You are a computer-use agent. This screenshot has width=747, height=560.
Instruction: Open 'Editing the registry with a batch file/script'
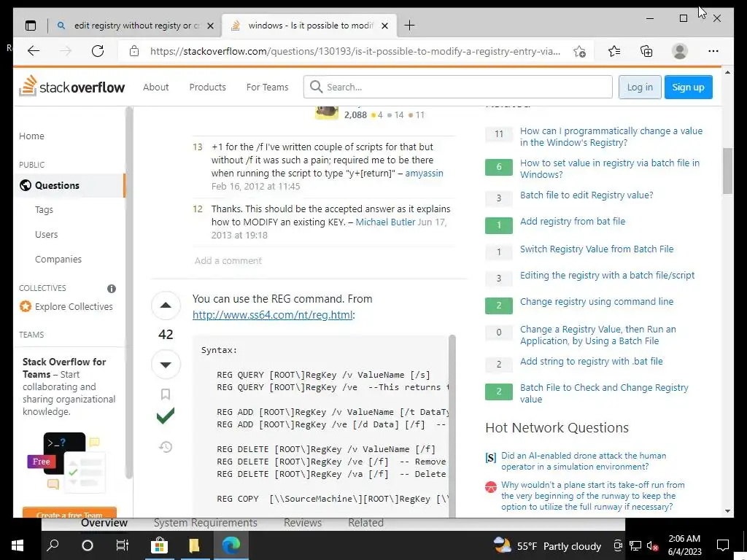tap(607, 275)
